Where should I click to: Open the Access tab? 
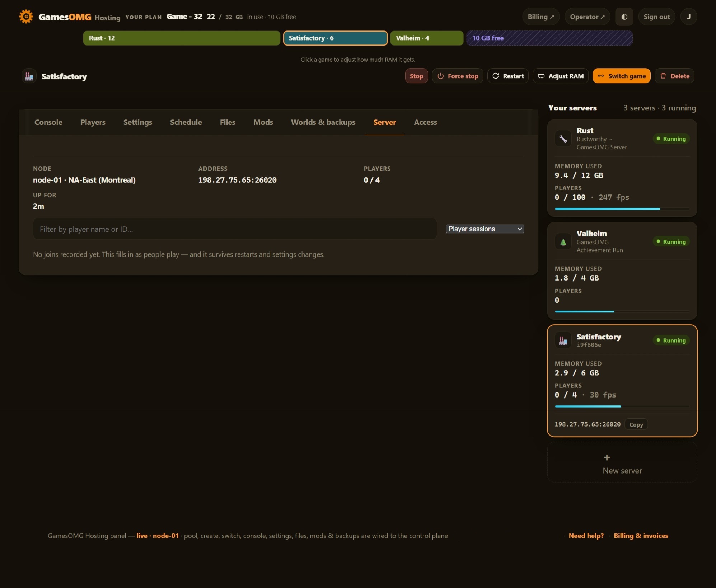coord(425,122)
